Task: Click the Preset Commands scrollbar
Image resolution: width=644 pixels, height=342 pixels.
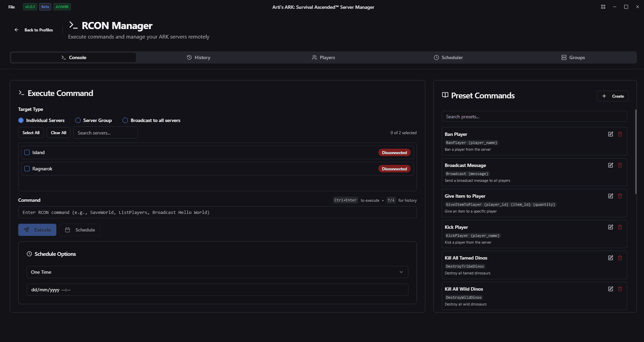Action: tap(636, 152)
